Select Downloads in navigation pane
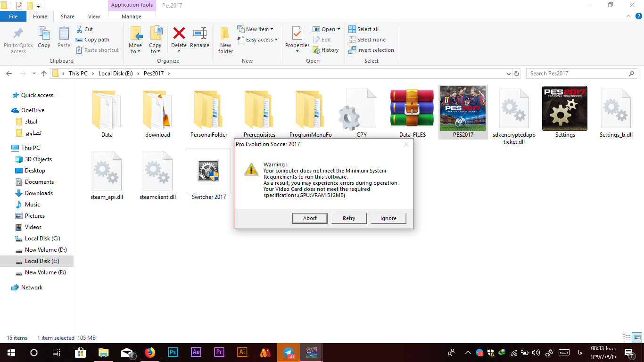The height and width of the screenshot is (362, 644). 39,193
